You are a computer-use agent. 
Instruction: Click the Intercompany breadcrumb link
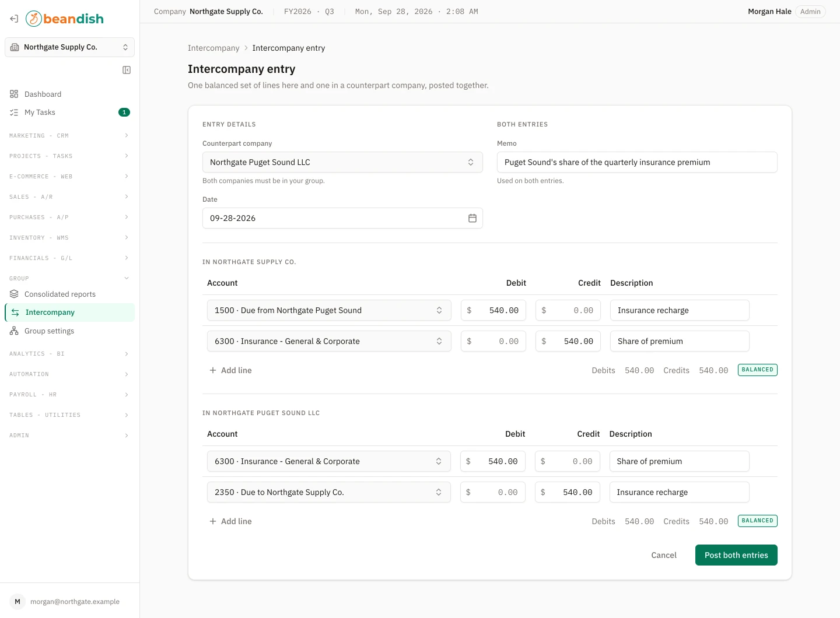[213, 48]
